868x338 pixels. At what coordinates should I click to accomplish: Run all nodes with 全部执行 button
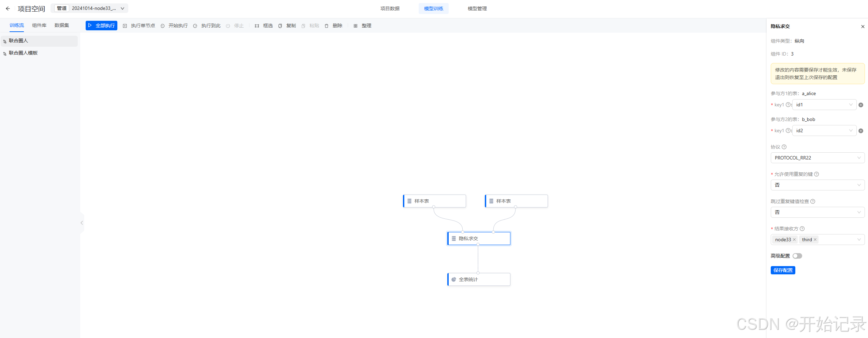[101, 26]
